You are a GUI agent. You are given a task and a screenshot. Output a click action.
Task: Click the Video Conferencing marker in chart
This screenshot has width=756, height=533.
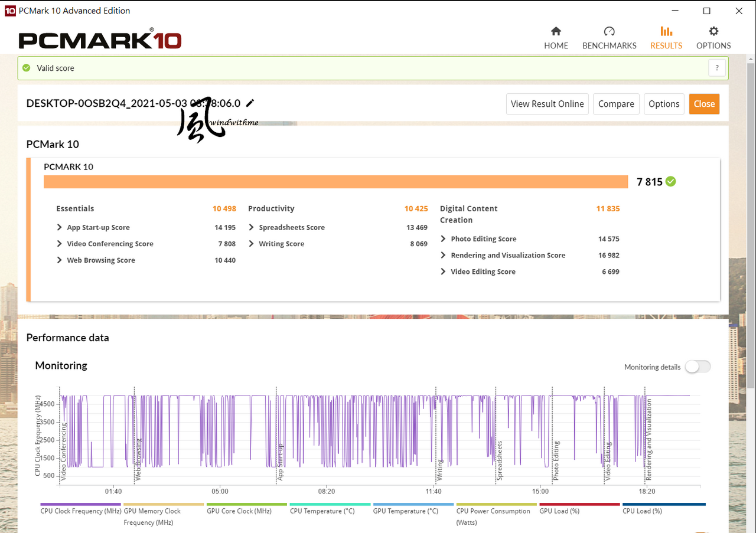pyautogui.click(x=64, y=453)
